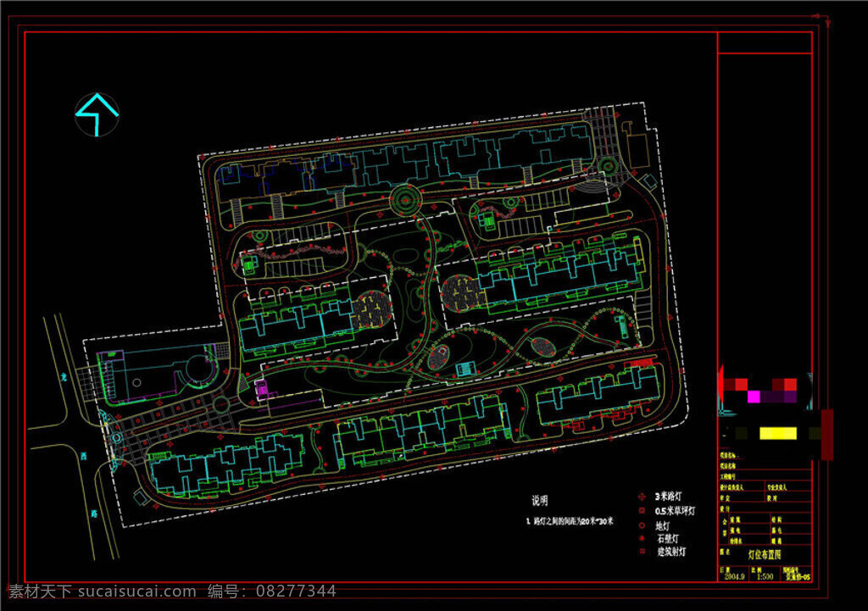868x611 pixels.
Task: Click the 0.5米草坪灯 legend label
Action: pyautogui.click(x=675, y=511)
